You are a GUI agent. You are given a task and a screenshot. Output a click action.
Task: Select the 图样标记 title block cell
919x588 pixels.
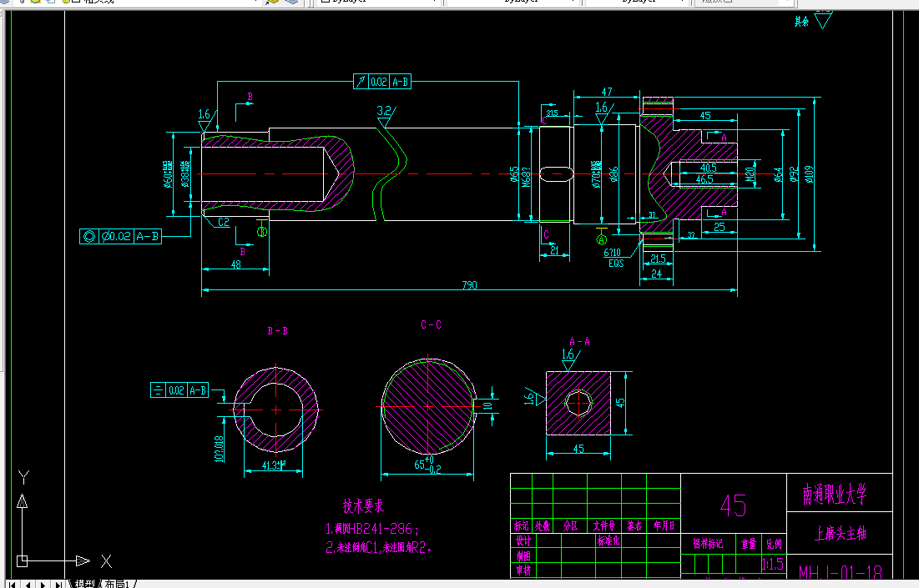pyautogui.click(x=708, y=544)
